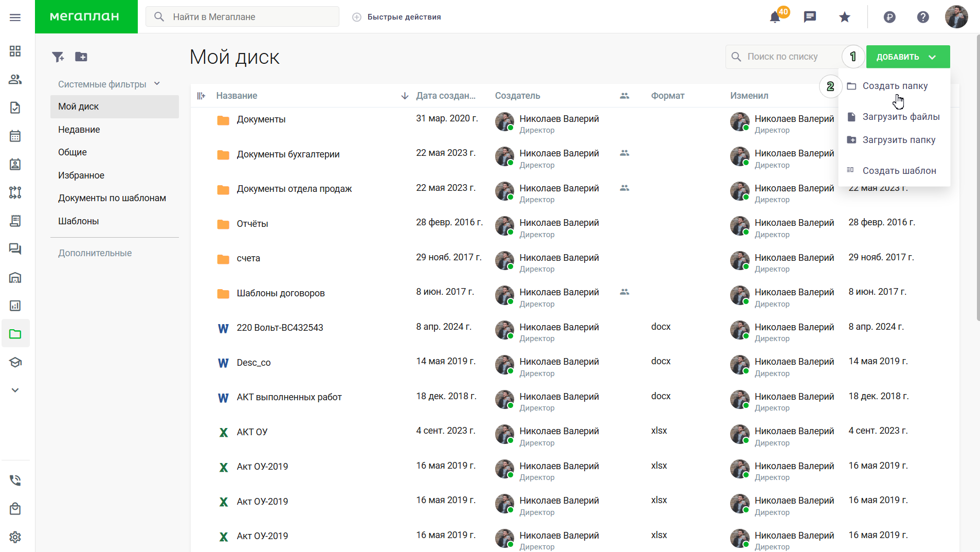
Task: Open the messages icon in top bar
Action: point(810,17)
